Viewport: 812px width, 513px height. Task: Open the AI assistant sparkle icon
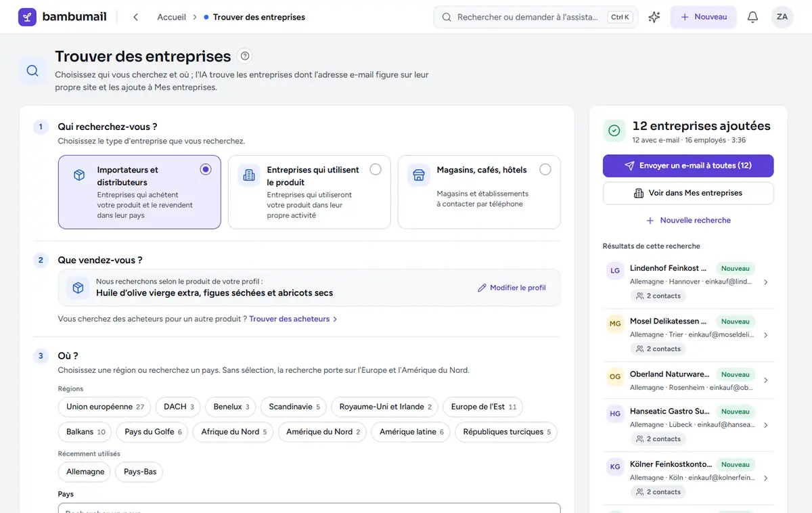pyautogui.click(x=654, y=17)
